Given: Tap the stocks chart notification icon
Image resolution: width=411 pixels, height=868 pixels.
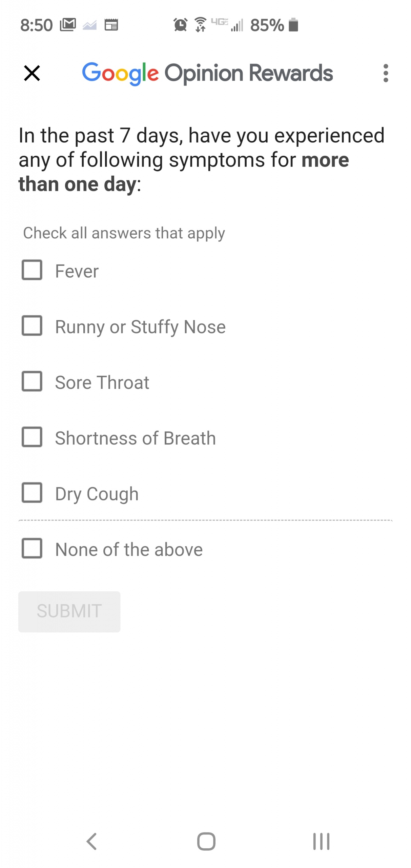Looking at the screenshot, I should coord(89,25).
